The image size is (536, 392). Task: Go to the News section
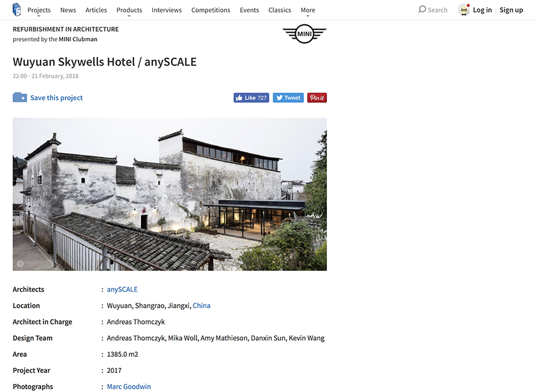[x=68, y=10]
